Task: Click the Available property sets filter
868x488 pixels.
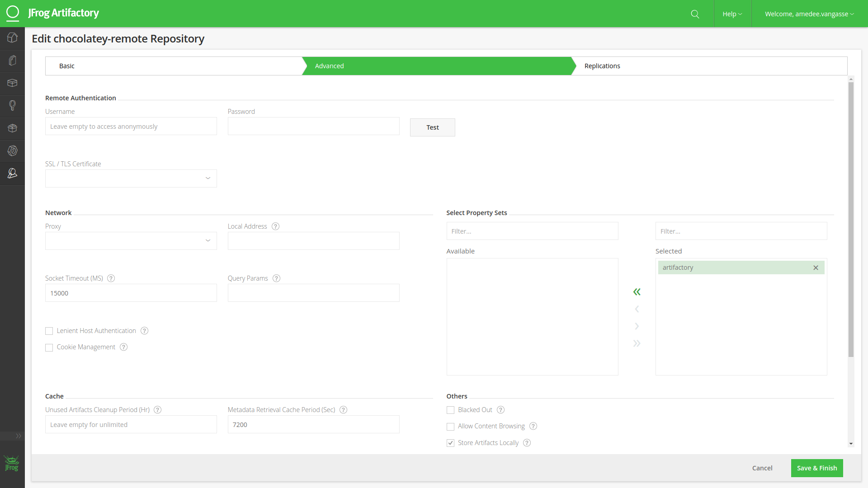Action: coord(533,231)
